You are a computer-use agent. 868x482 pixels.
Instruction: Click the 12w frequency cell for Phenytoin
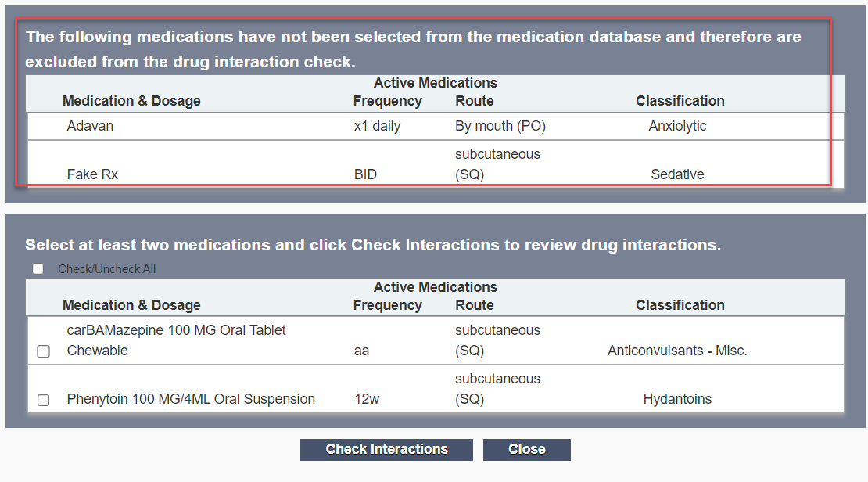point(367,399)
